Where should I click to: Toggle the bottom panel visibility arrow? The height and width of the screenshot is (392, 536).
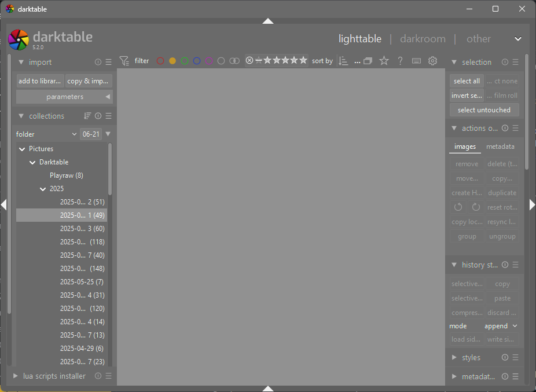coord(268,389)
